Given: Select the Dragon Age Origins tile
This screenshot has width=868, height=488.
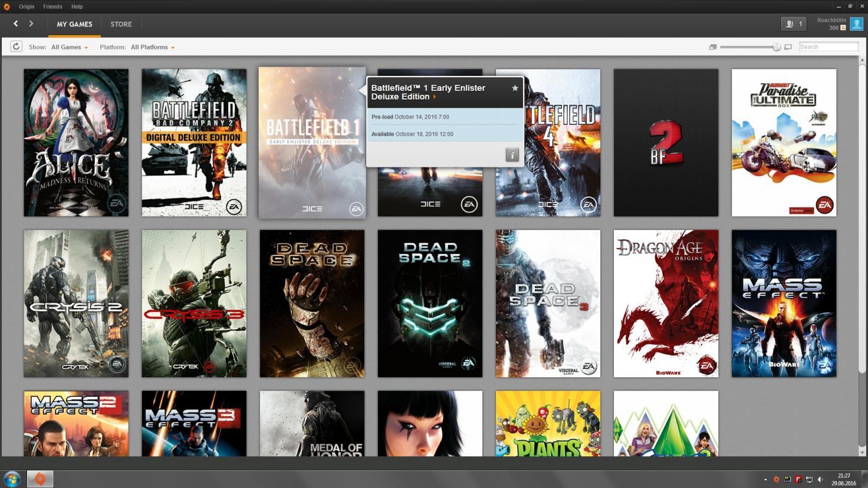Looking at the screenshot, I should pyautogui.click(x=666, y=304).
